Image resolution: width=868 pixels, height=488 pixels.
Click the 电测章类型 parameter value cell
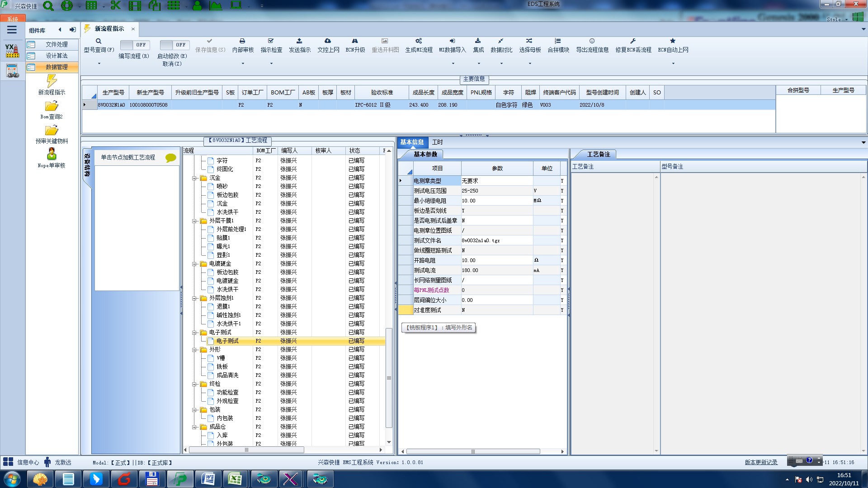(x=496, y=181)
